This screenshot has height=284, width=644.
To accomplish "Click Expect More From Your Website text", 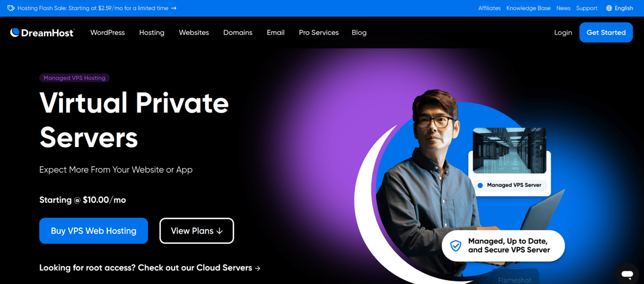I will (116, 170).
